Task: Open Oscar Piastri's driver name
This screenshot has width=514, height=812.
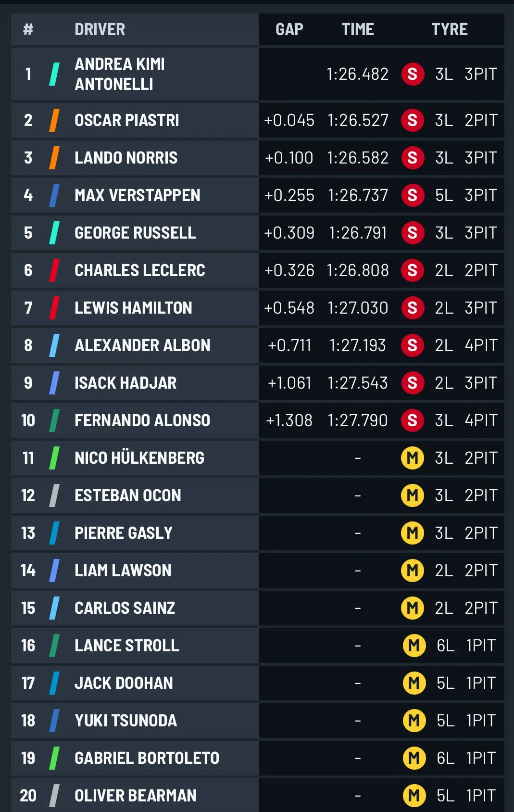Action: tap(126, 120)
